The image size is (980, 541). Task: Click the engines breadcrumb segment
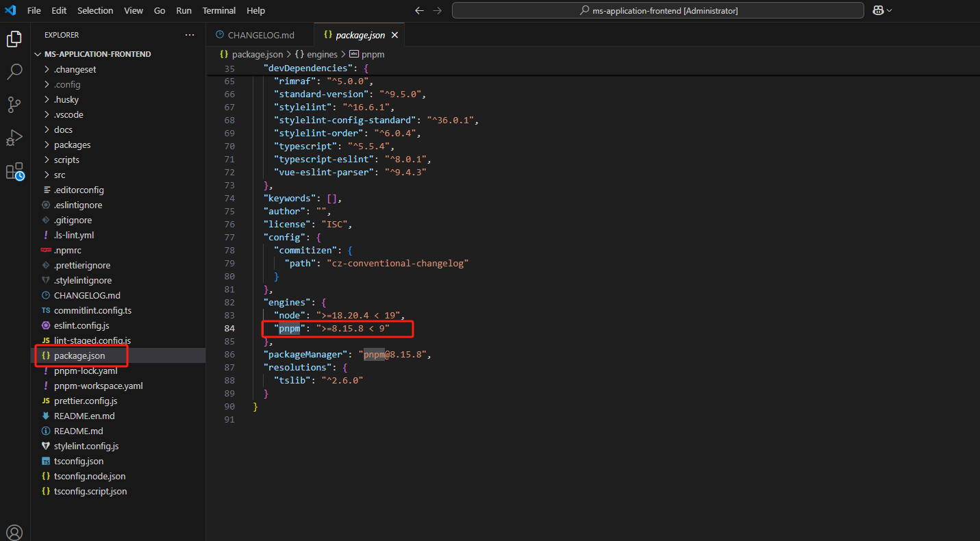322,54
